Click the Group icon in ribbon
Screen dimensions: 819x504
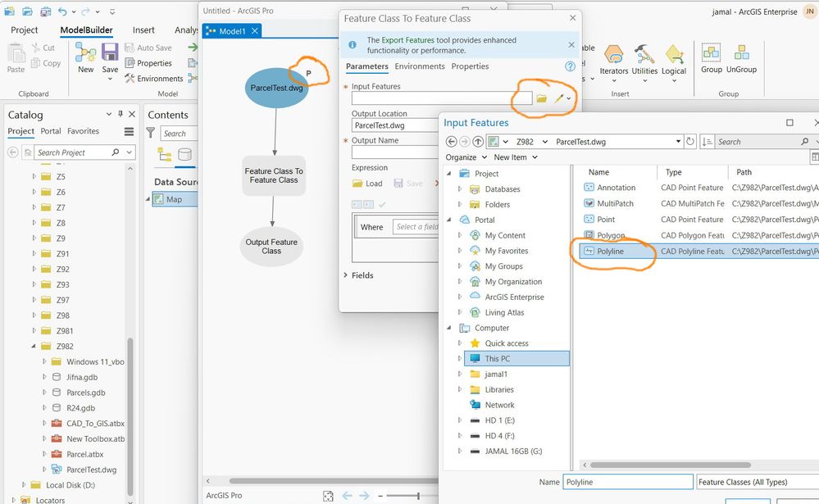tap(711, 52)
